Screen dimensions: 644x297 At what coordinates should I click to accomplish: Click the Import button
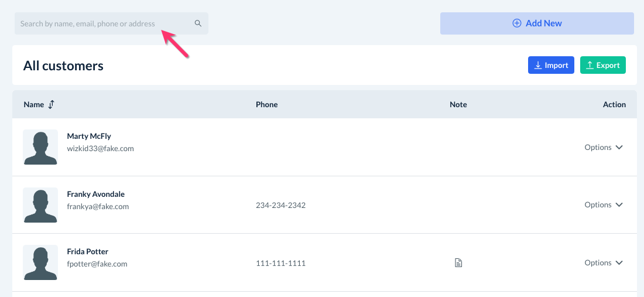click(551, 65)
